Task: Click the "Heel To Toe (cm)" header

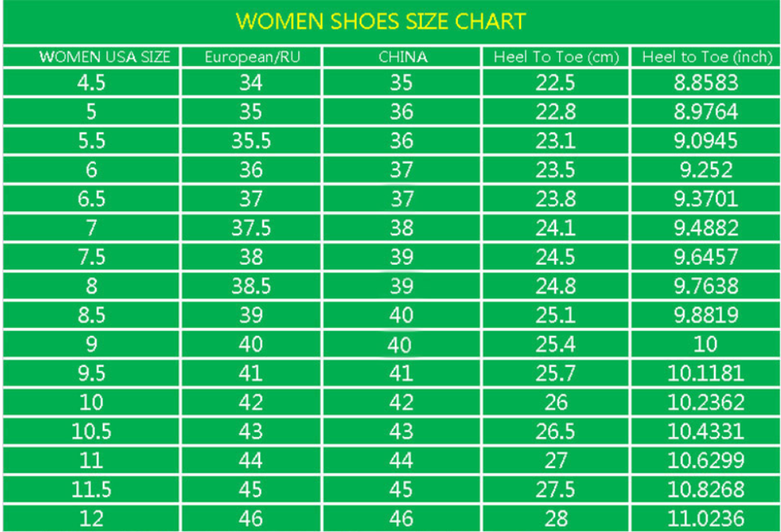Action: pos(555,57)
